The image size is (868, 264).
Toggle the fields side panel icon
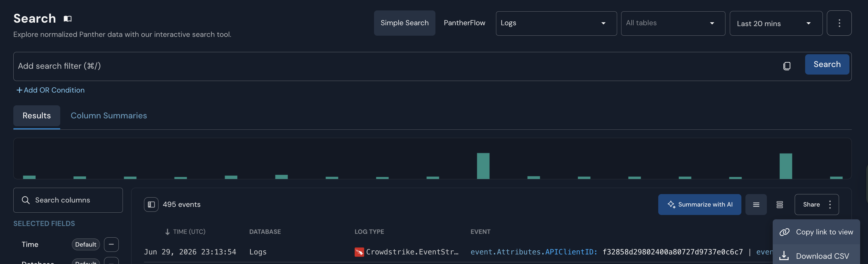tap(151, 205)
